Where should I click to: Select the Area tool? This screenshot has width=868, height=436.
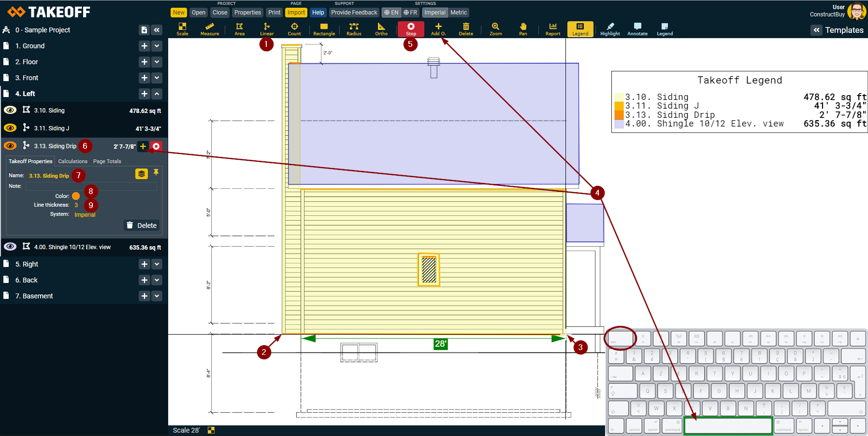[239, 29]
